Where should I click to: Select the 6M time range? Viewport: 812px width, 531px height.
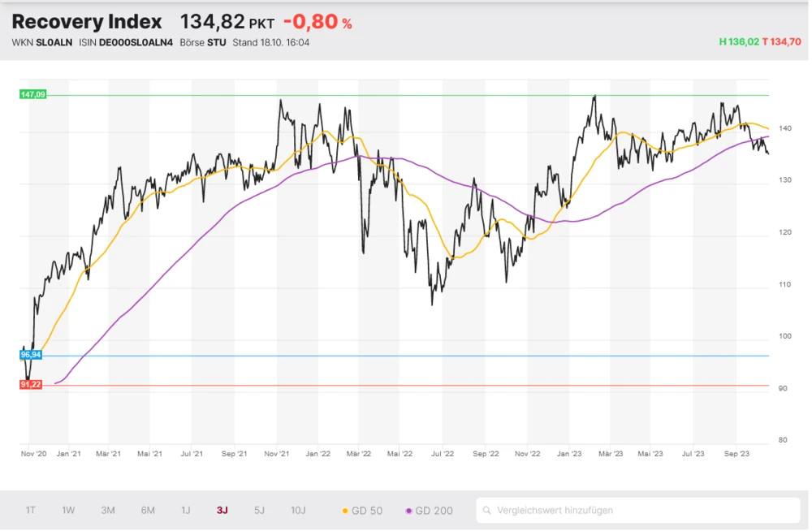pos(148,511)
